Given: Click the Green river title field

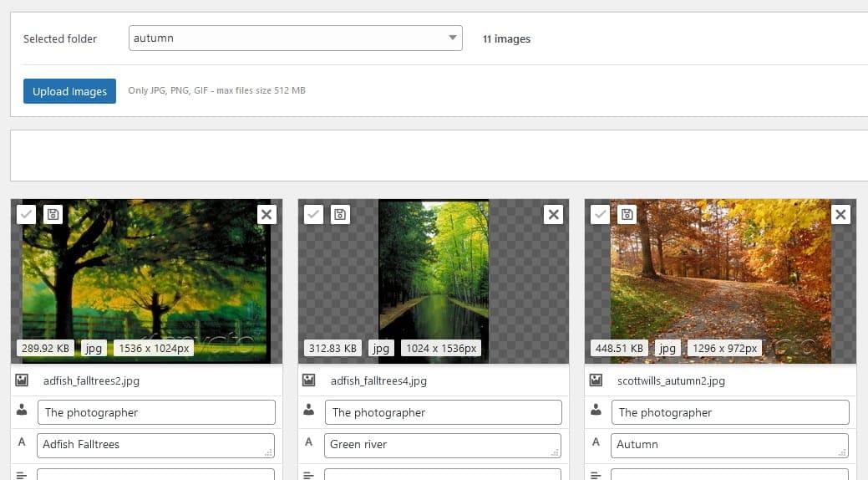Looking at the screenshot, I should click(x=442, y=445).
